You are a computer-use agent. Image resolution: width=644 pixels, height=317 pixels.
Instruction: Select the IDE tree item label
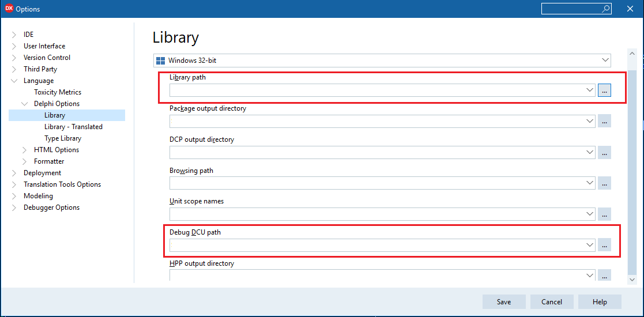click(28, 35)
